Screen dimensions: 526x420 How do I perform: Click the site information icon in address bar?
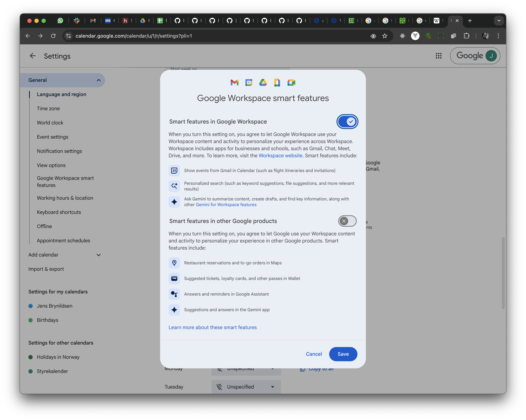[69, 36]
